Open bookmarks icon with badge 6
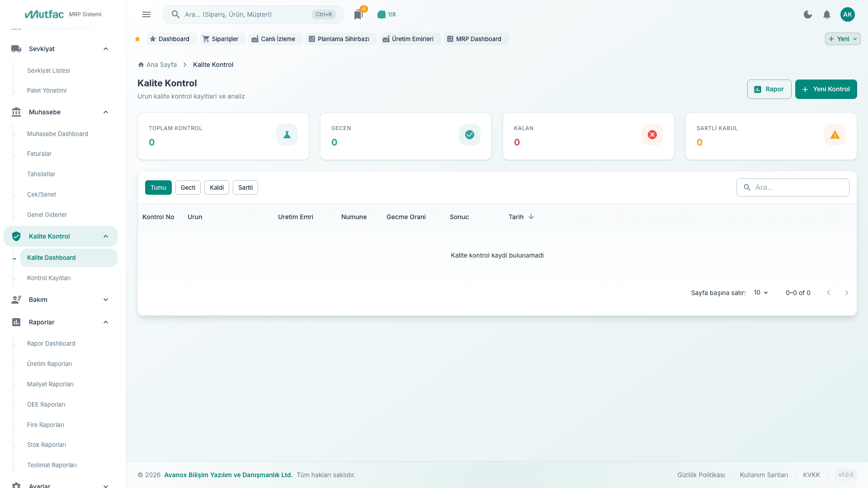 click(x=359, y=14)
